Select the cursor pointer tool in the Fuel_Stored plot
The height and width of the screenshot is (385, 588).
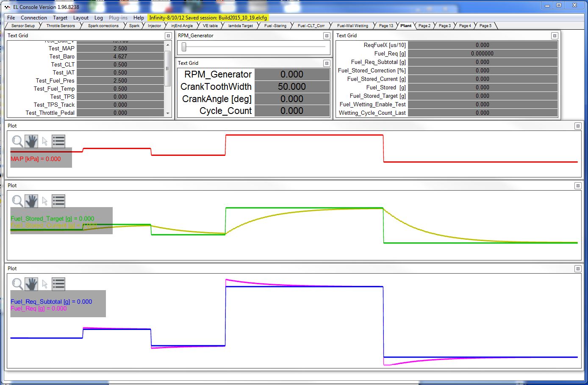(x=45, y=201)
